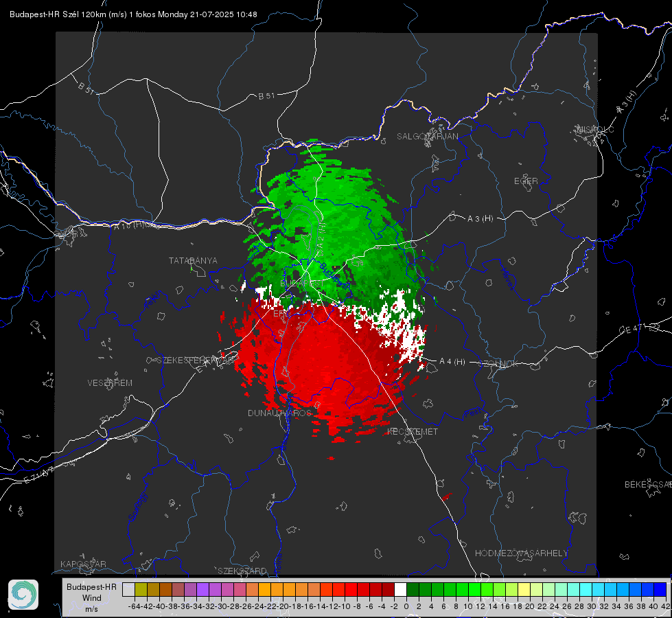Click the SALGÓTARJÁN city label
The width and height of the screenshot is (672, 618).
[x=427, y=137]
